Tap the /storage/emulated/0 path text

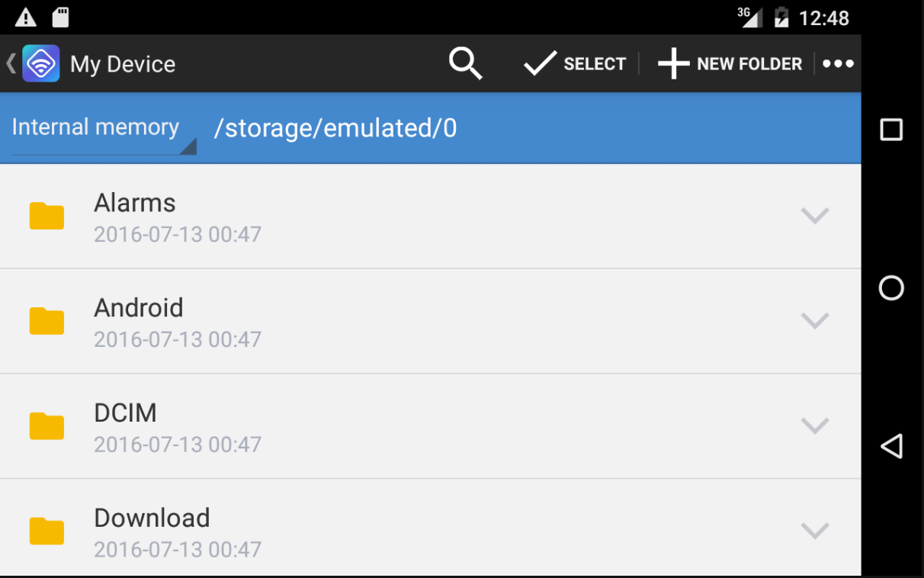[335, 128]
